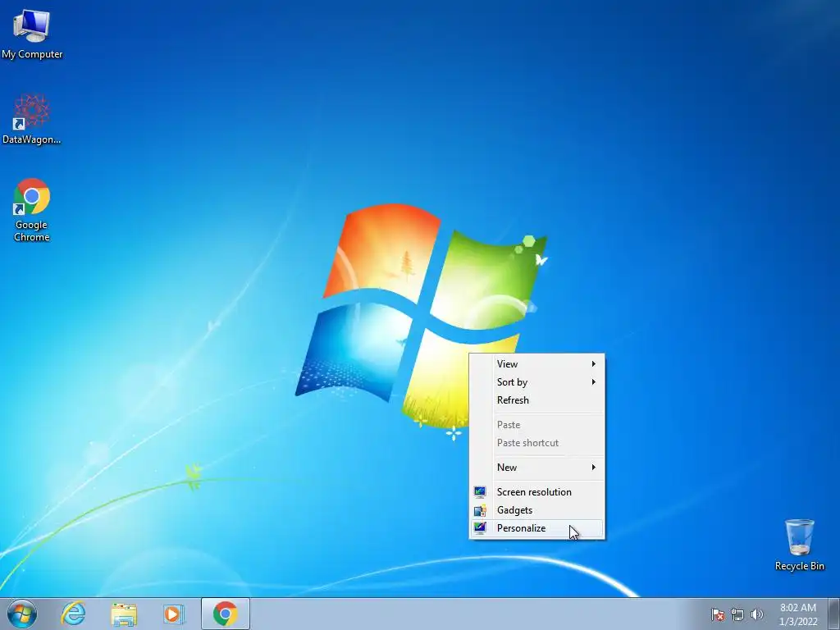This screenshot has width=840, height=630.
Task: Select the Google Chrome desktop shortcut
Action: click(x=32, y=209)
